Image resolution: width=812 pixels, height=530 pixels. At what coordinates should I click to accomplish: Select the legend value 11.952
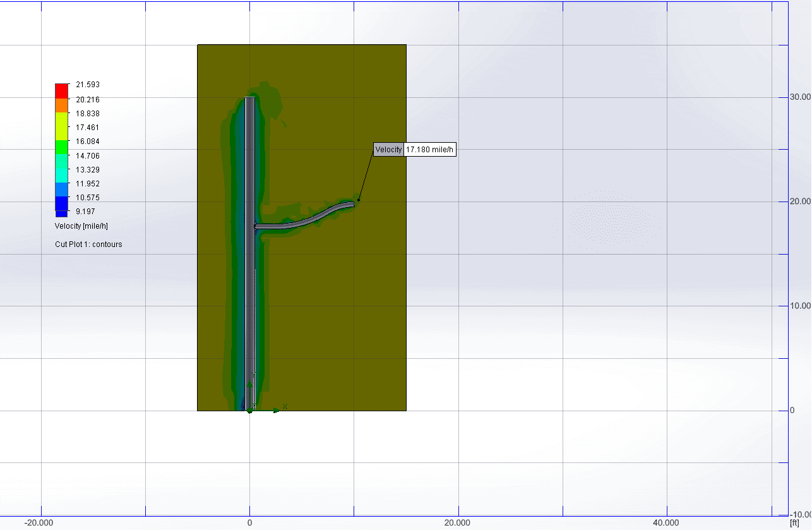(x=88, y=184)
